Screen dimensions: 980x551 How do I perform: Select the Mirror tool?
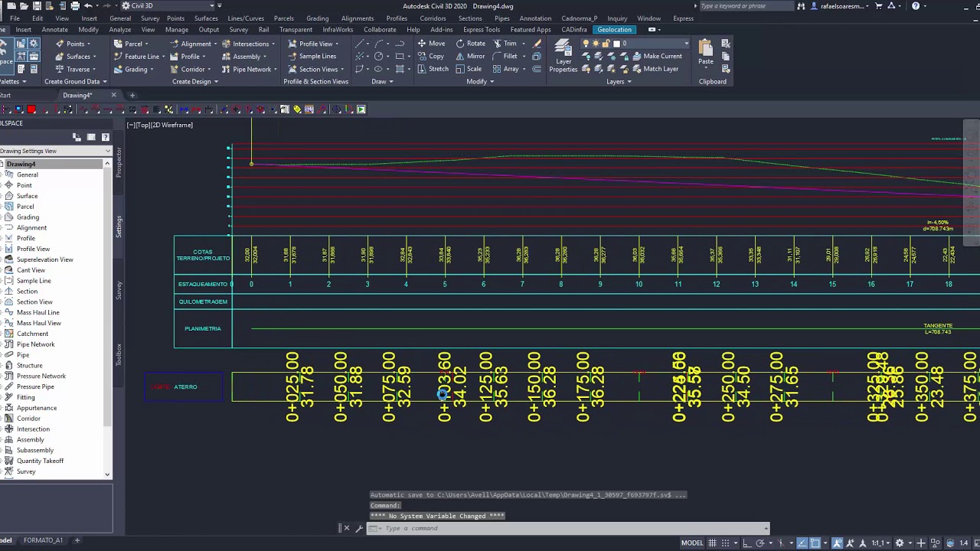pos(470,56)
